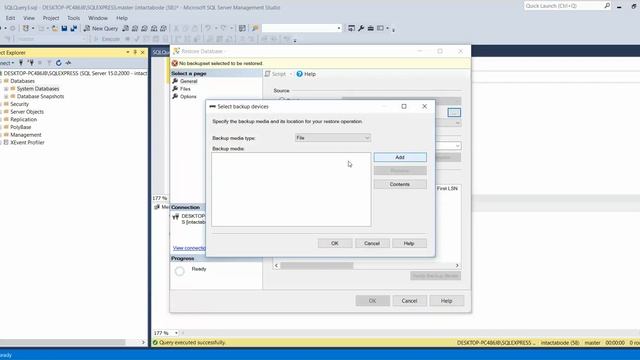The height and width of the screenshot is (360, 640).
Task: Click Save All icon in main toolbar
Action: (74, 28)
